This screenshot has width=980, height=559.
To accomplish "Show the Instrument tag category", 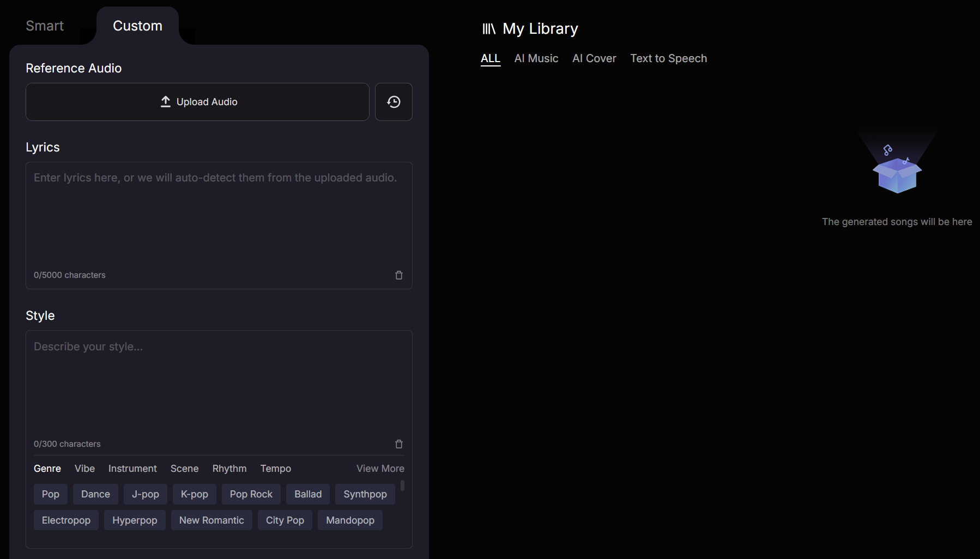I will coord(132,469).
